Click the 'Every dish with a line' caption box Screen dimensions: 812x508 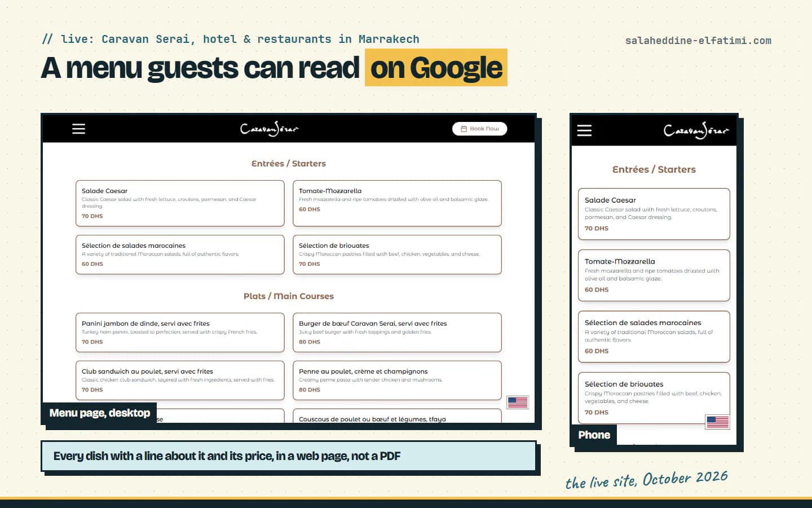coord(288,456)
